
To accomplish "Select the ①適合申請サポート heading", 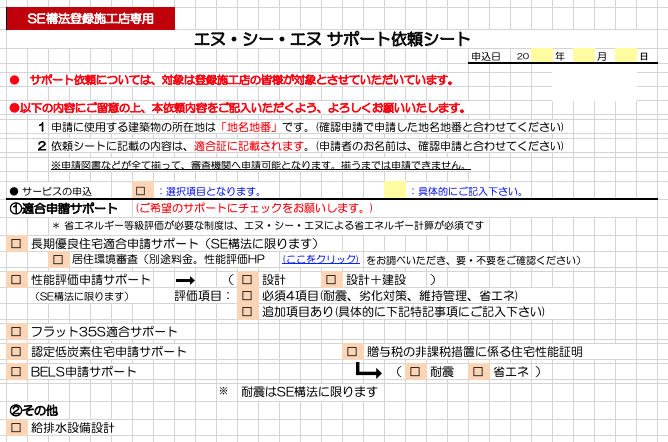I will 63,209.
